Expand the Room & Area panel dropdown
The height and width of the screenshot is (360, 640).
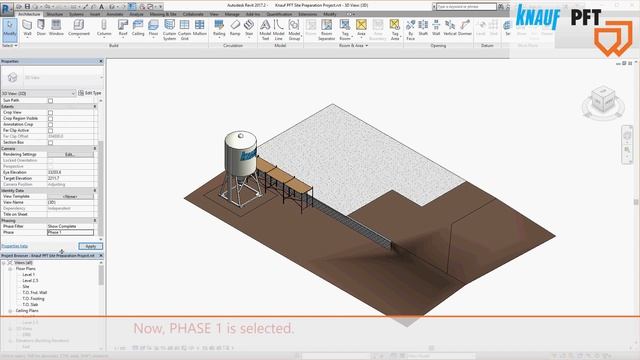(353, 46)
